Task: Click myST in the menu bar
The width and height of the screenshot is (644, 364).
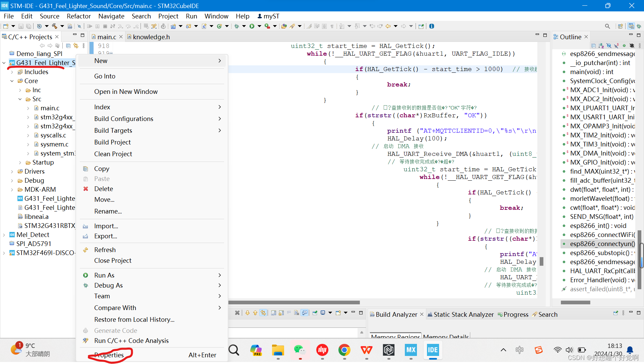Action: [x=268, y=16]
